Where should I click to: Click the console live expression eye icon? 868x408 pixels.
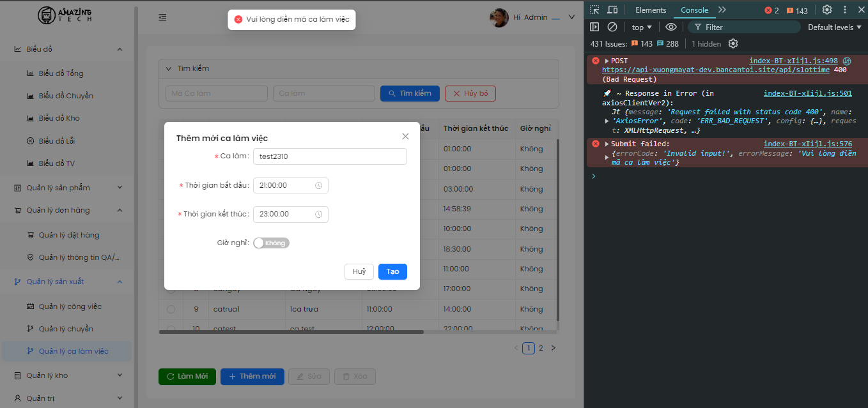point(670,27)
